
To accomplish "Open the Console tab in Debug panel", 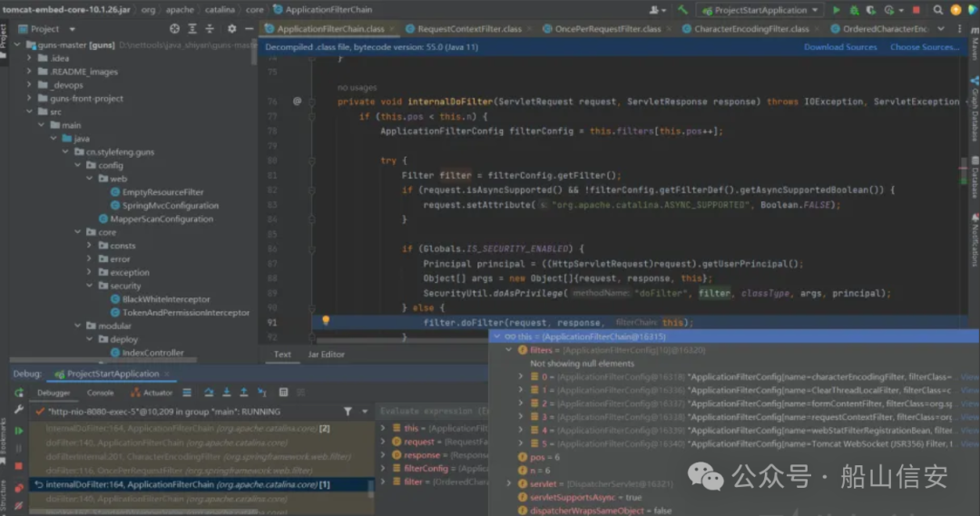I will pyautogui.click(x=100, y=393).
